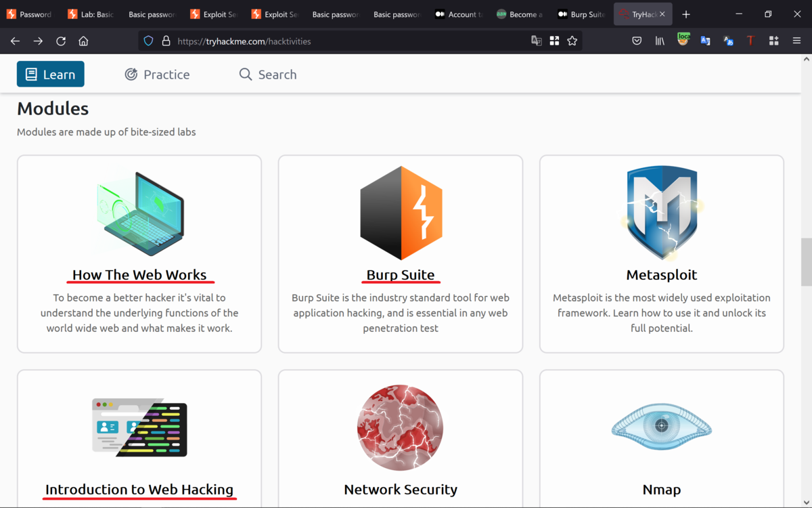This screenshot has width=812, height=508.
Task: Click the Learn book icon
Action: [x=31, y=75]
